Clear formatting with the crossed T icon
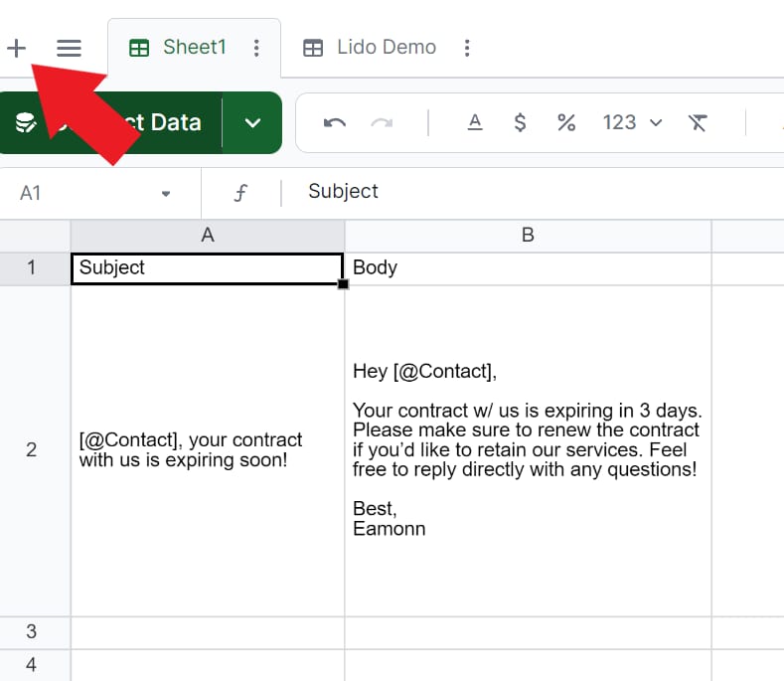 698,122
